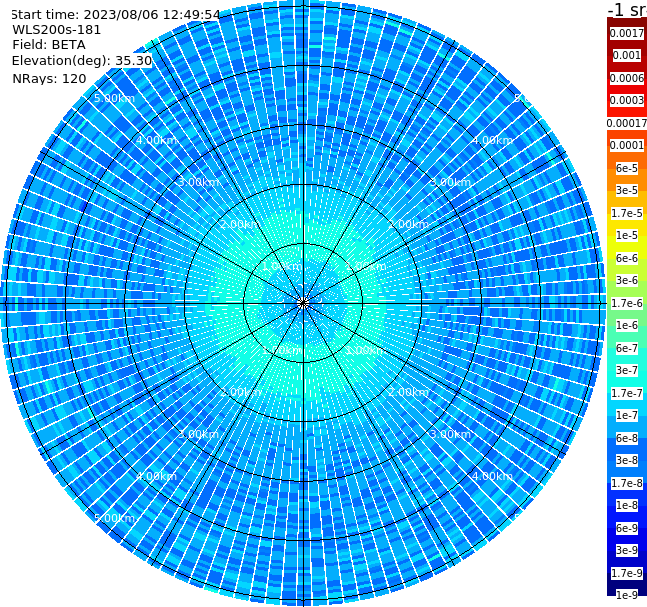Select the 1.7e-9 colorbar label
Screen dimensions: 647x607
tap(627, 573)
